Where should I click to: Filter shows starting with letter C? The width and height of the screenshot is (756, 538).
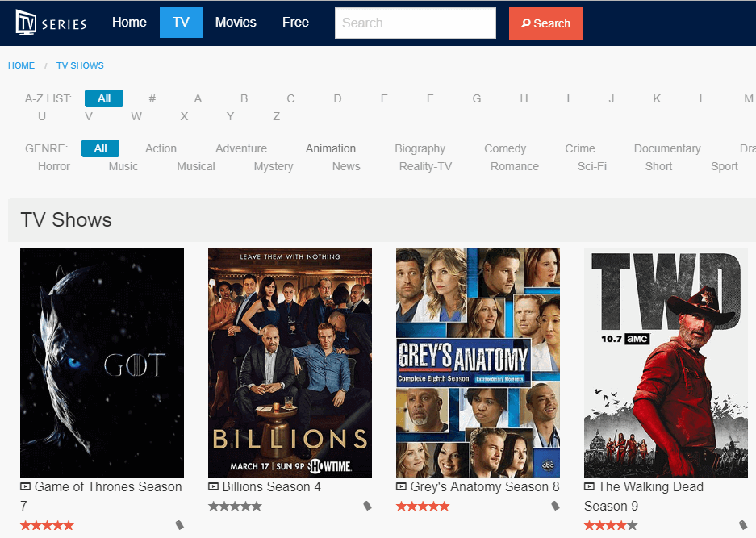coord(290,99)
